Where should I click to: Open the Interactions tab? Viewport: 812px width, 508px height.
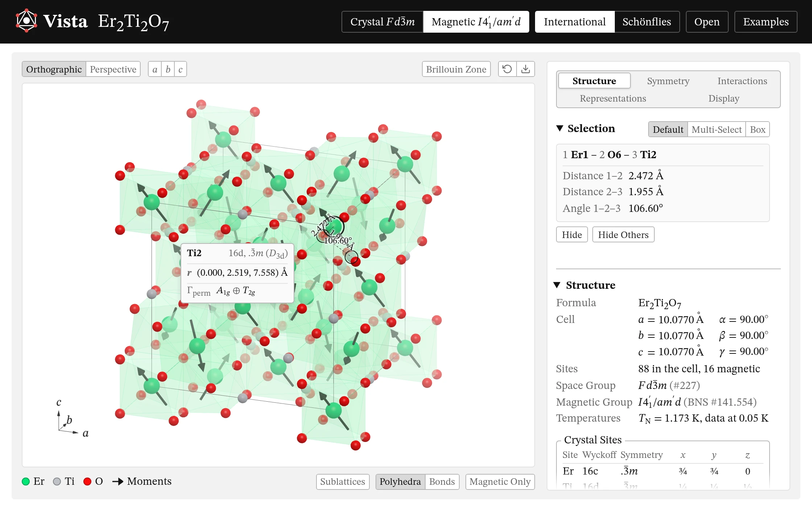(x=742, y=81)
